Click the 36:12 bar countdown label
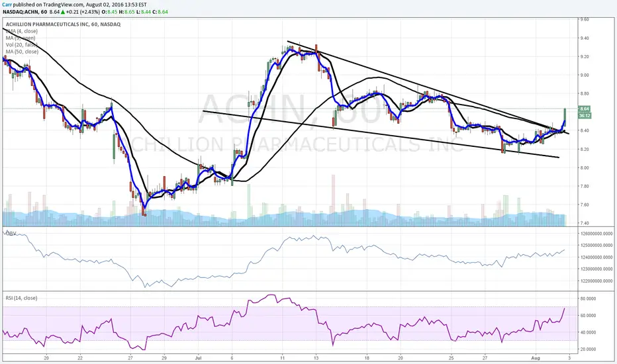Viewport: 617px width, 364px height. click(x=585, y=115)
